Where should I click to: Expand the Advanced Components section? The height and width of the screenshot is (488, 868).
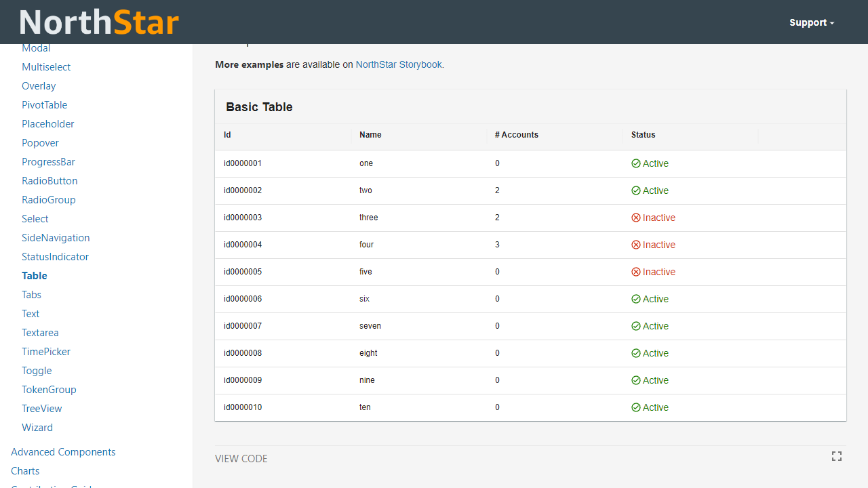pos(63,452)
